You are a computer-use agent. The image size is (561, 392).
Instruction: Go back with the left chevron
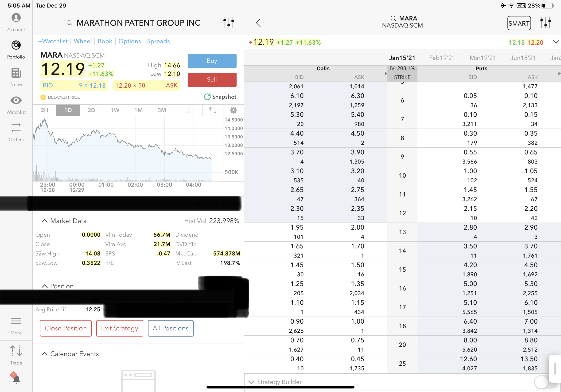[x=258, y=23]
